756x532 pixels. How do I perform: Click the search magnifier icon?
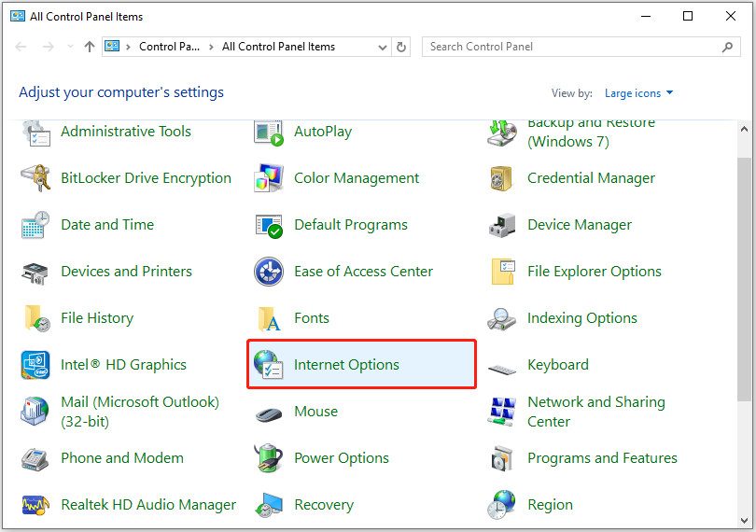pyautogui.click(x=728, y=47)
